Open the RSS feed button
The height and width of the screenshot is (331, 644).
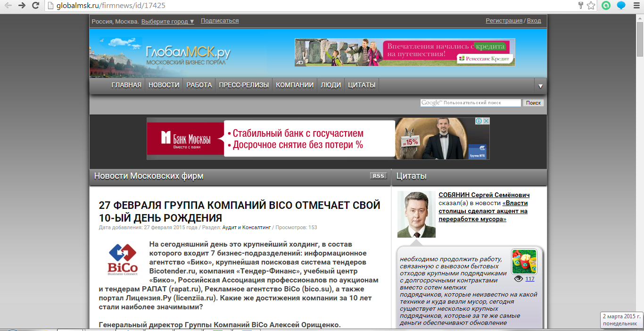378,176
